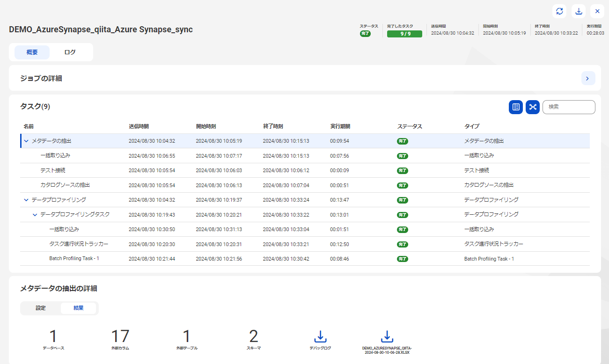Switch to the ログ tab
Screen dimensions: 609x364
point(69,52)
